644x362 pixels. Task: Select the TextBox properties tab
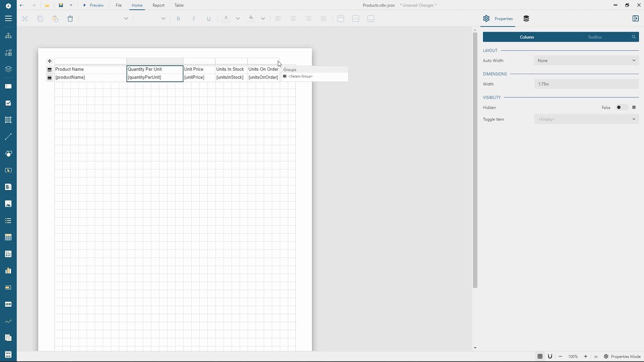pos(595,37)
